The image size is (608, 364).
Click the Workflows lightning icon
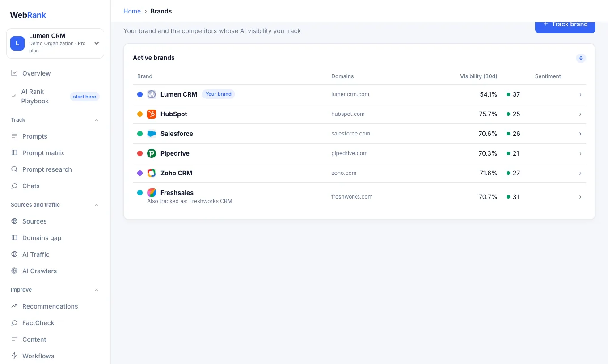click(14, 356)
